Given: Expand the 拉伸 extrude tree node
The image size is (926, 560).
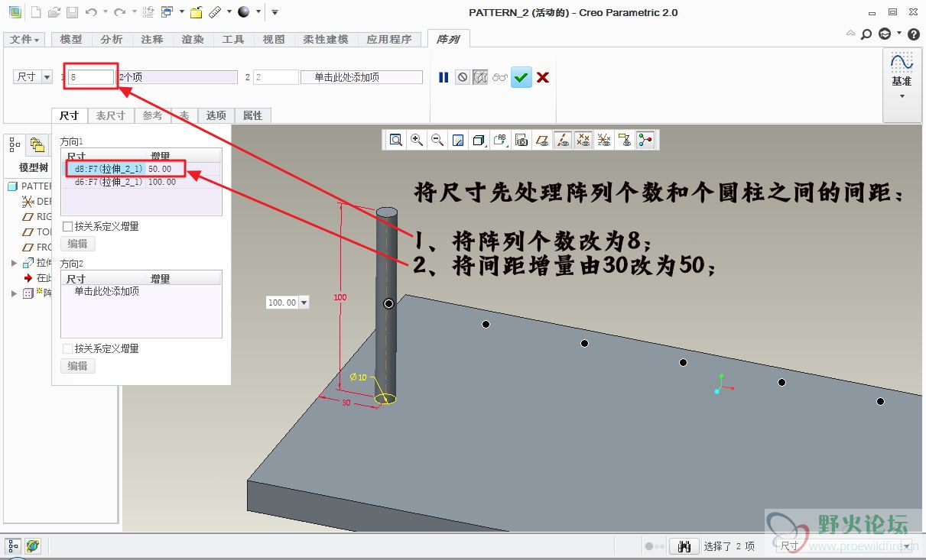Looking at the screenshot, I should point(14,263).
